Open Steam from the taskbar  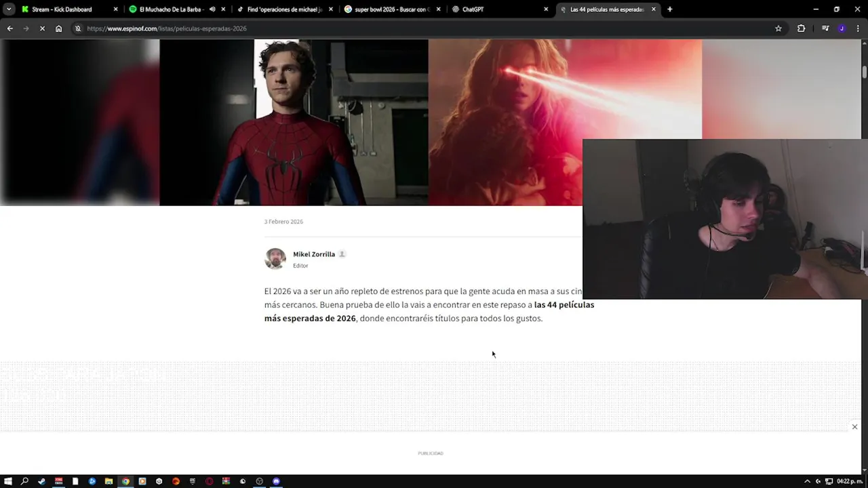click(42, 481)
